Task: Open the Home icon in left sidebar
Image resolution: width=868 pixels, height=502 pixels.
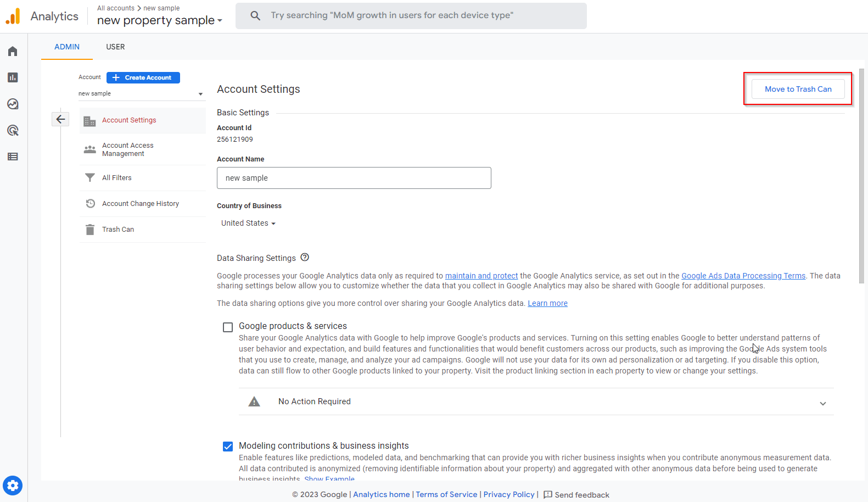Action: coord(13,51)
